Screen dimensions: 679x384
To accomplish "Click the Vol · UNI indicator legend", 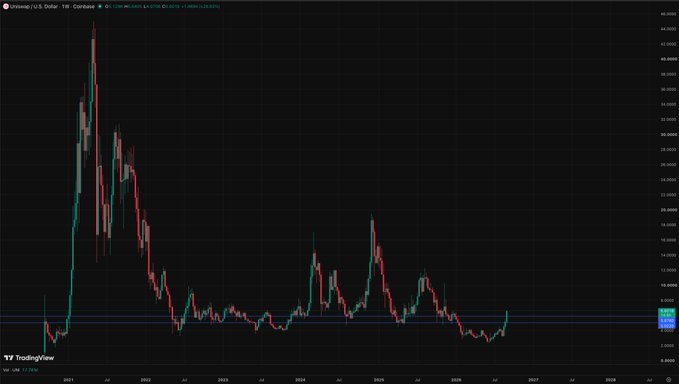I will (x=20, y=370).
